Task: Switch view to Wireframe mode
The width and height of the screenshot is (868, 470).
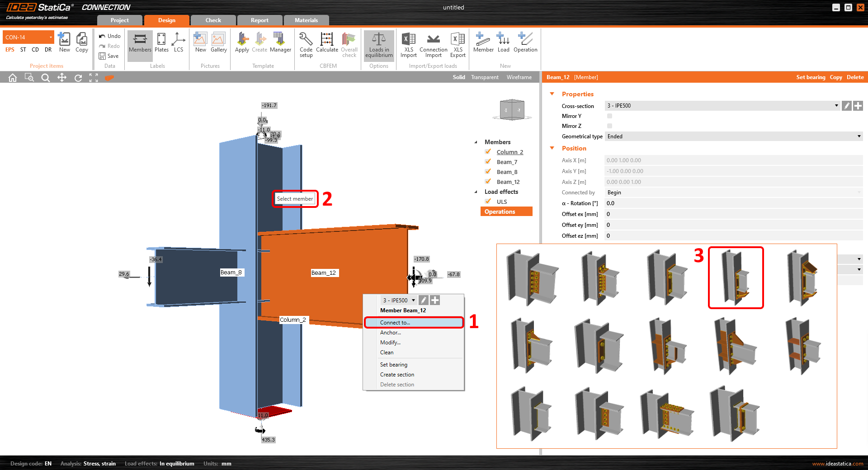Action: pos(519,77)
